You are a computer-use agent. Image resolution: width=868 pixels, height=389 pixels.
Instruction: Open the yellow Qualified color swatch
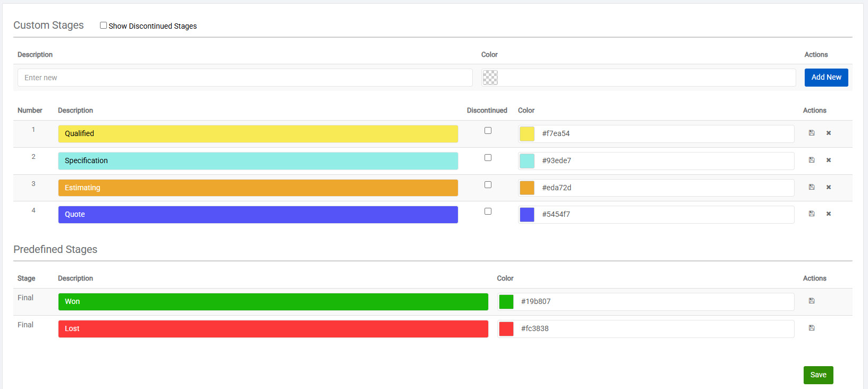coord(527,134)
